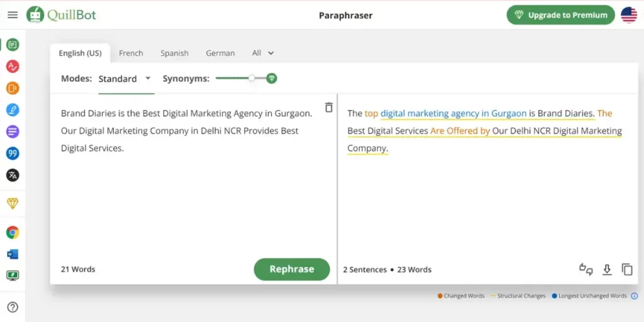Viewport: 644px width, 322px height.
Task: Open the purple Summarizer sidebar icon
Action: point(13,132)
